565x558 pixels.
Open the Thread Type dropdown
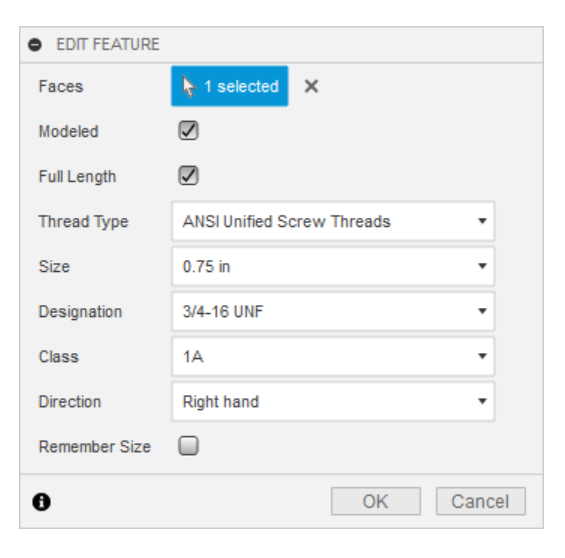(333, 221)
